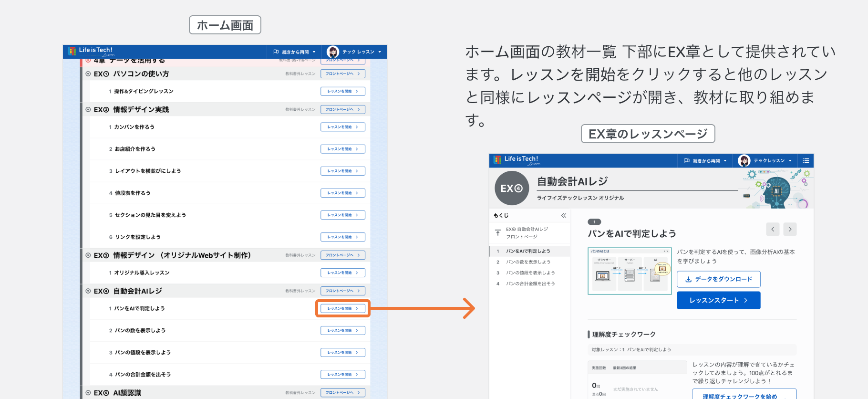The height and width of the screenshot is (399, 868).
Task: Click 教科書外レッスン label on EX② row
Action: tap(300, 110)
